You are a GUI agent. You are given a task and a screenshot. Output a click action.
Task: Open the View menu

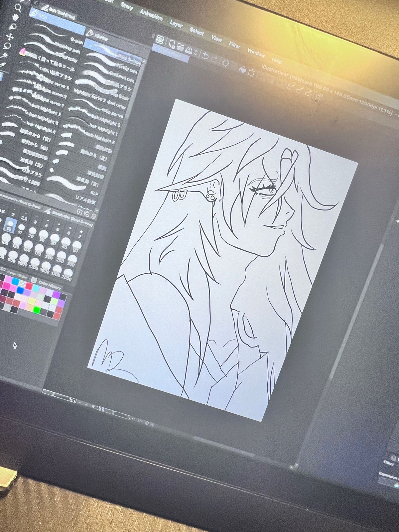[217, 39]
